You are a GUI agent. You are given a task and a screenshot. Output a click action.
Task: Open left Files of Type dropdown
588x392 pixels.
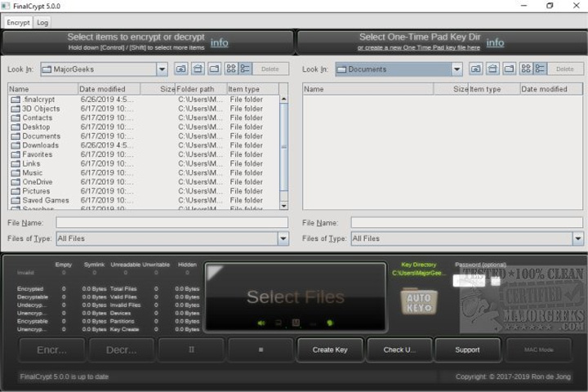click(x=283, y=238)
